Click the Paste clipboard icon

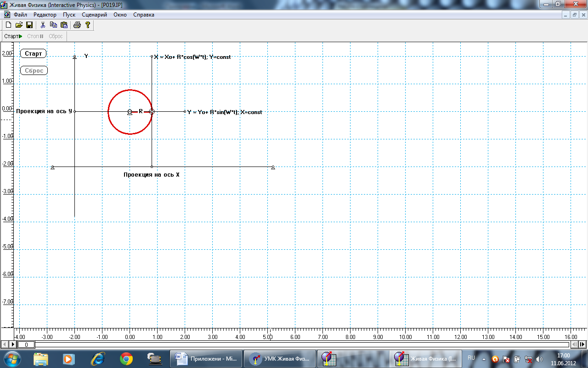pyautogui.click(x=64, y=25)
